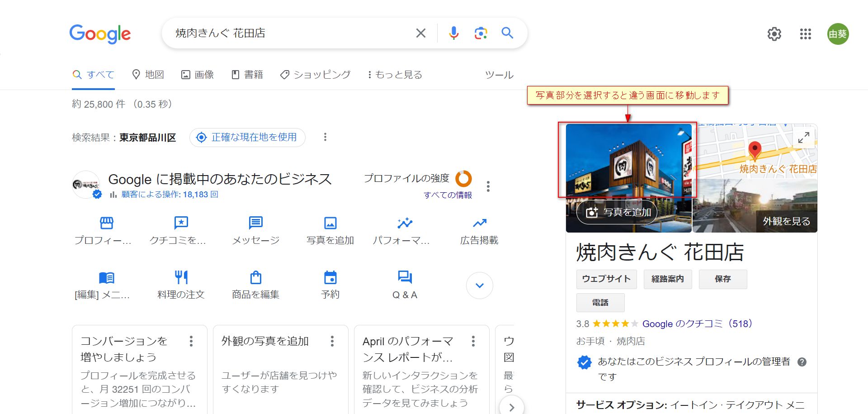The height and width of the screenshot is (414, 868).
Task: Show next suggestion cards with the arrow
Action: [511, 407]
